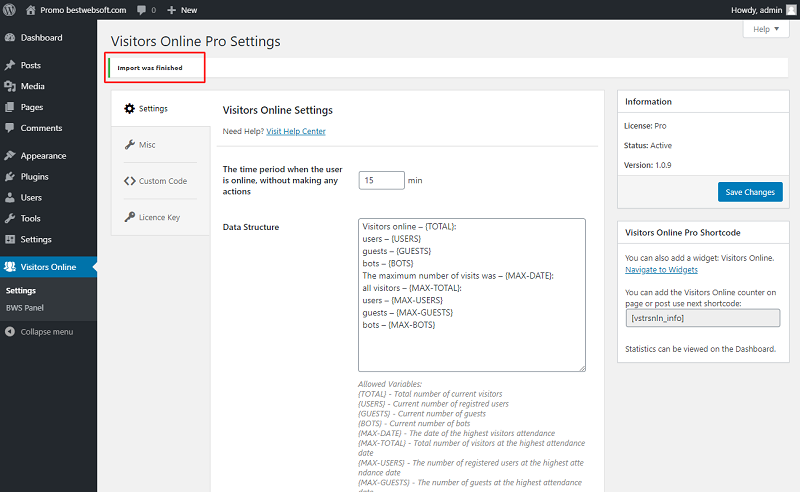
Task: Focus the online time period minutes field
Action: point(381,180)
